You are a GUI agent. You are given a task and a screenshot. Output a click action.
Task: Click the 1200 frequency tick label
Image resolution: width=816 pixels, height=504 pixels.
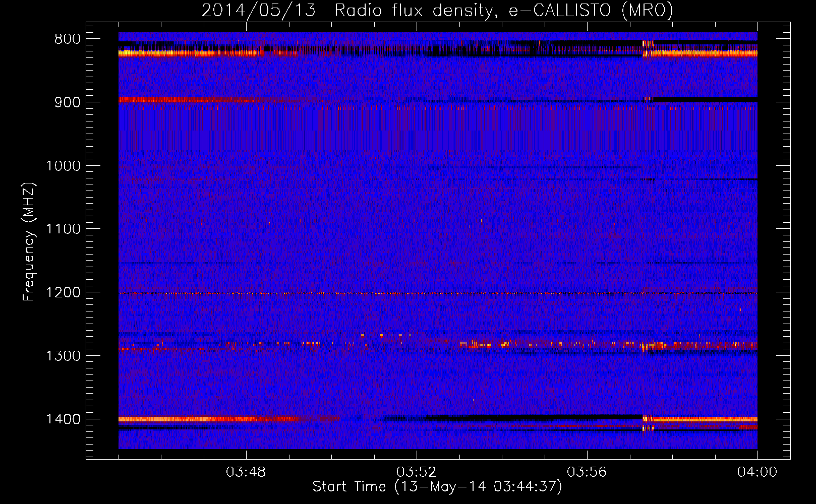click(x=63, y=293)
